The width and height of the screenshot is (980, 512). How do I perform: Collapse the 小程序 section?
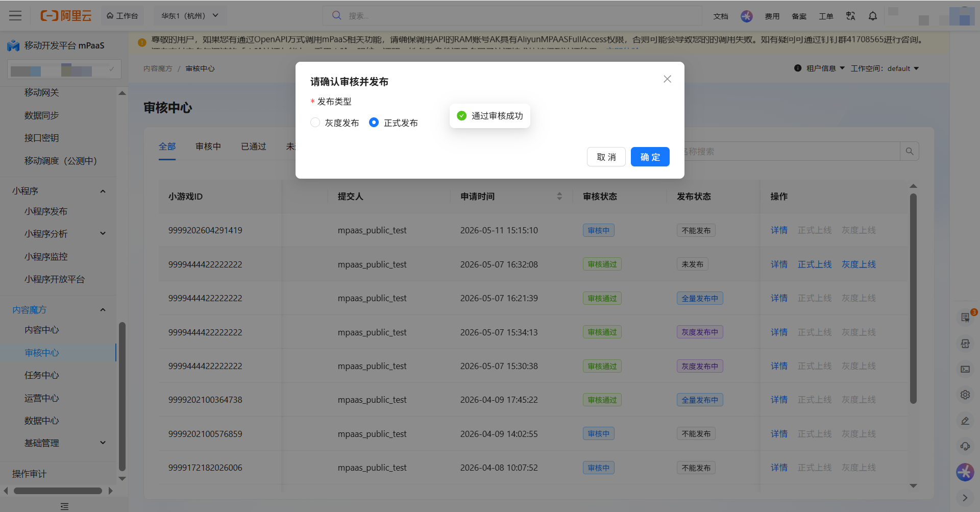tap(103, 191)
